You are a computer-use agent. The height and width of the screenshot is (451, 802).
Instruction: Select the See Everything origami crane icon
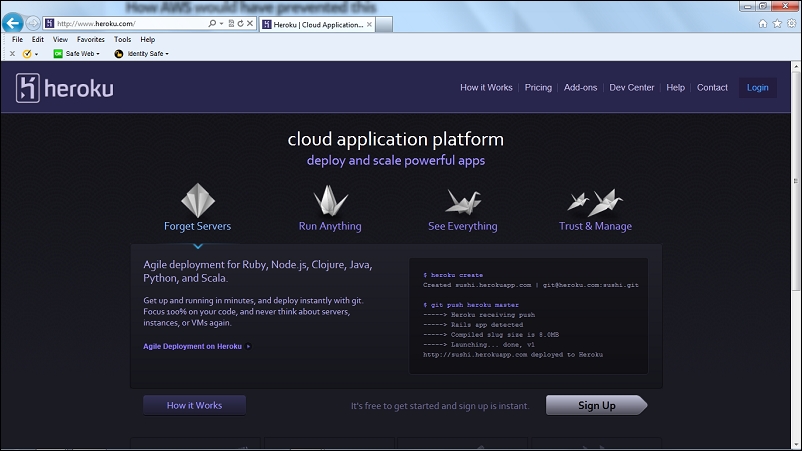[463, 201]
